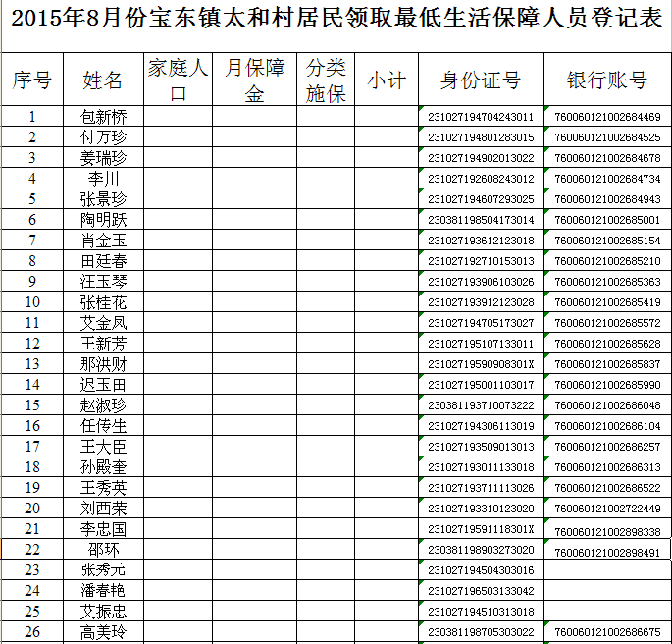The image size is (672, 644).
Task: Click ID number 230381198705303022
Action: click(481, 632)
